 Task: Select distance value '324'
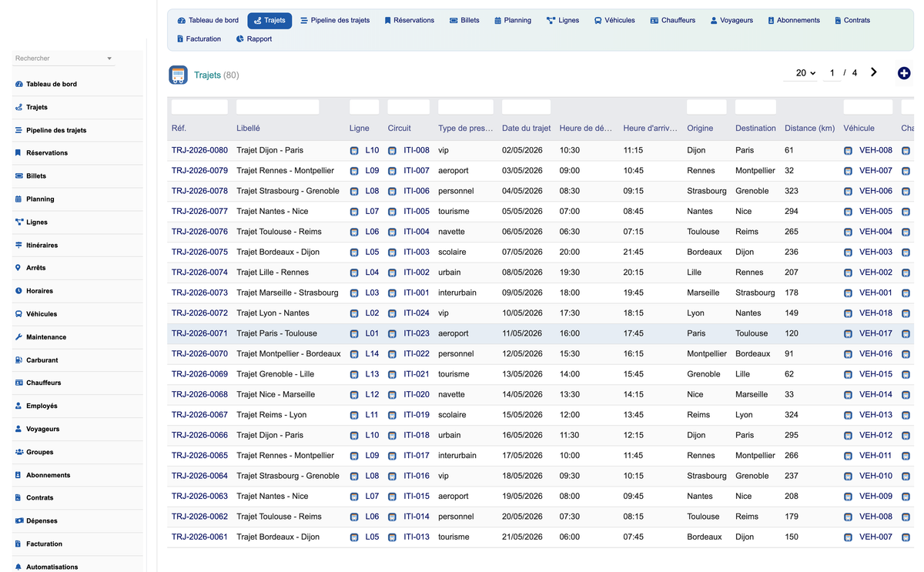pyautogui.click(x=792, y=415)
